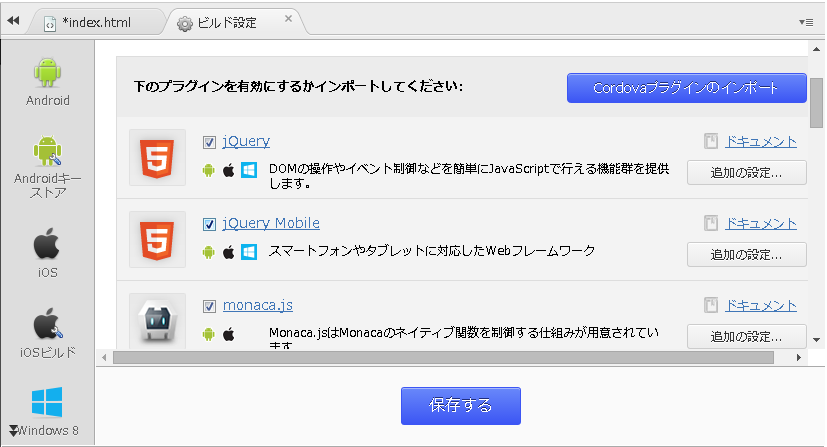Click the vertical scrollbar thumb
Viewport: 827px width, 447px height.
[x=816, y=103]
